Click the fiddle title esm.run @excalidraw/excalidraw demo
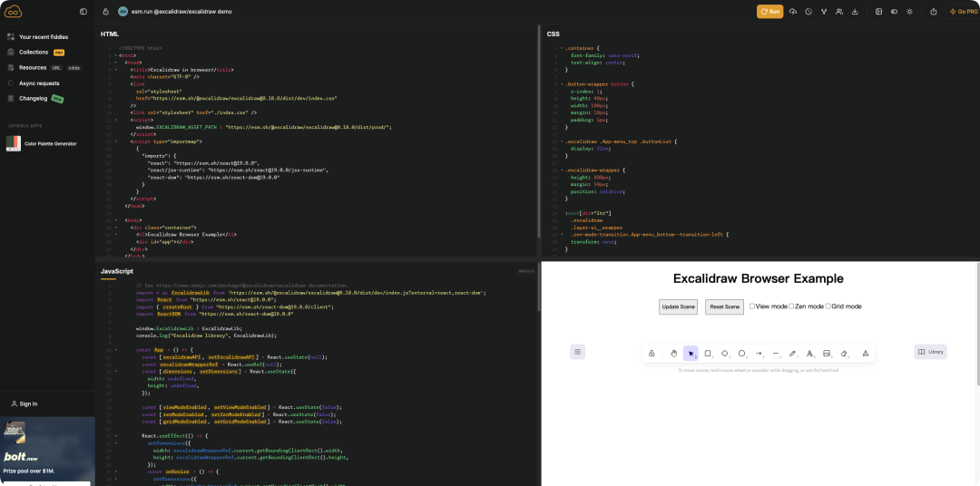Screen dimensions: 980x486 point(181,11)
